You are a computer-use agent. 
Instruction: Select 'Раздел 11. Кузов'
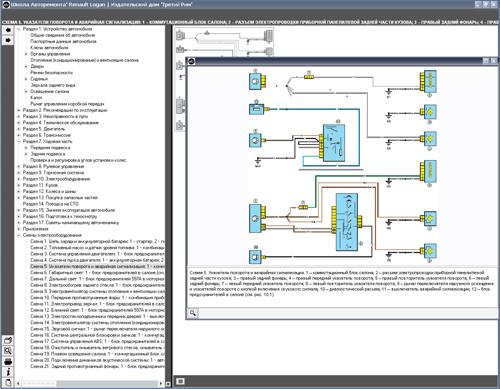coord(40,185)
